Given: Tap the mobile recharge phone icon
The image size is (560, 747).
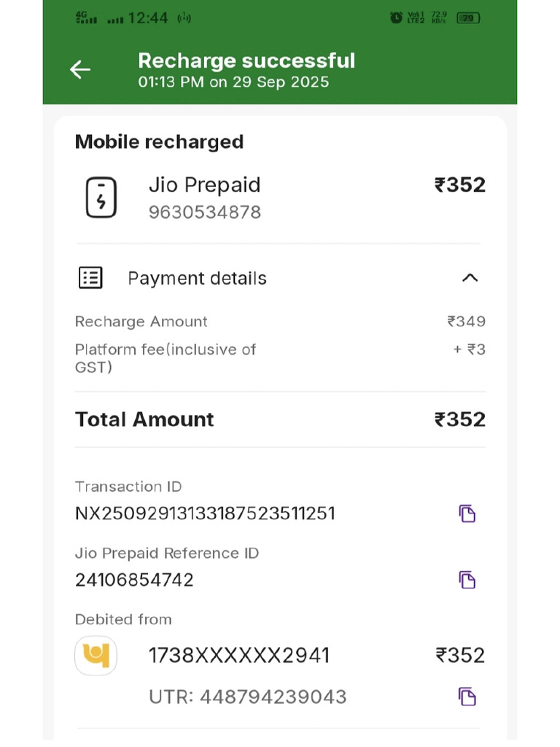Looking at the screenshot, I should (x=101, y=197).
